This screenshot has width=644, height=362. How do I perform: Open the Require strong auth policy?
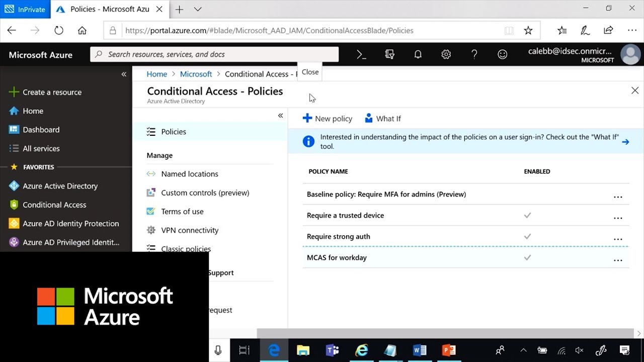click(339, 236)
